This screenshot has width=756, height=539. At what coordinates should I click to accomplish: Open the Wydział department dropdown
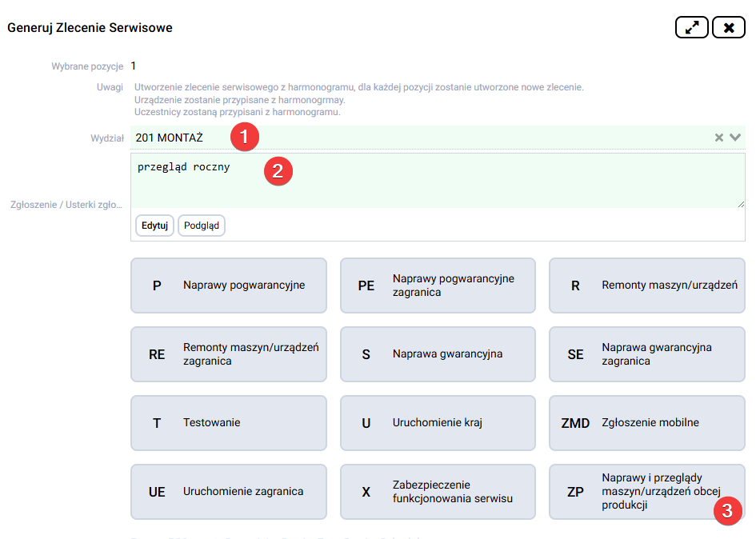[x=735, y=137]
